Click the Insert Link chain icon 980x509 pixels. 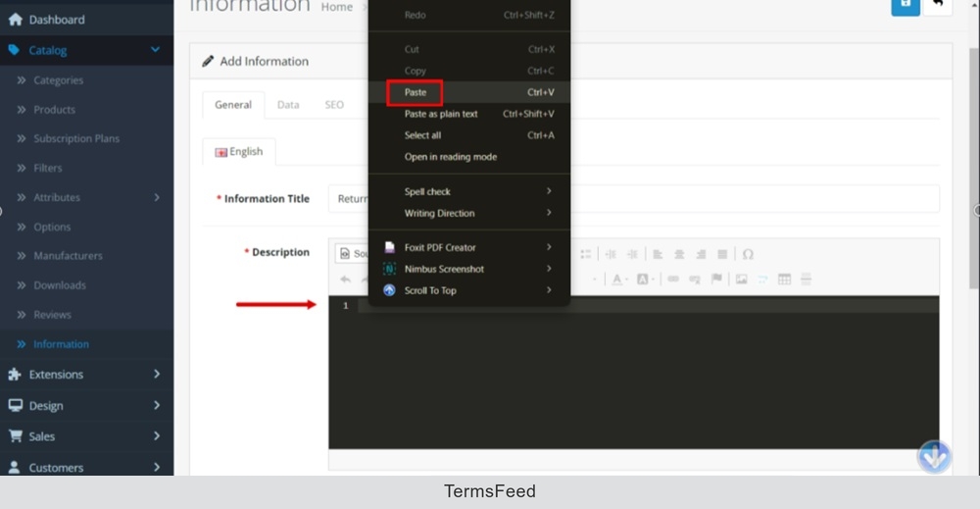click(x=673, y=279)
